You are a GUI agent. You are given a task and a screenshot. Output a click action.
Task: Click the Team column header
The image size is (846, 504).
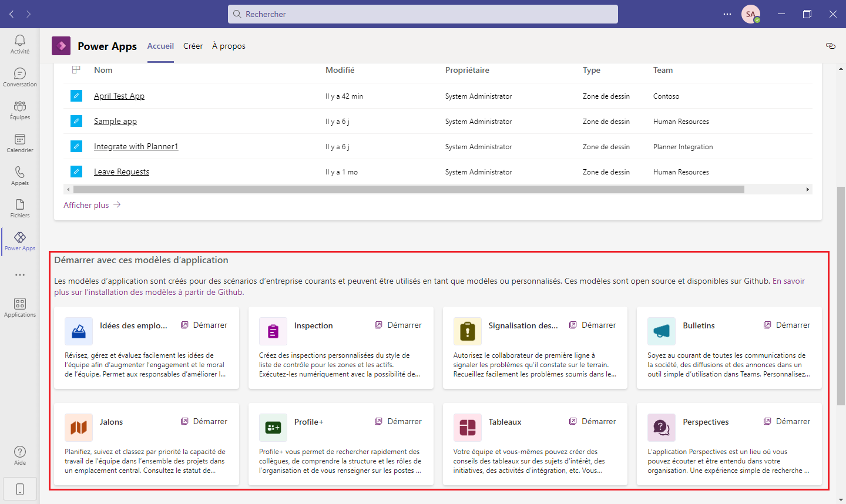663,70
